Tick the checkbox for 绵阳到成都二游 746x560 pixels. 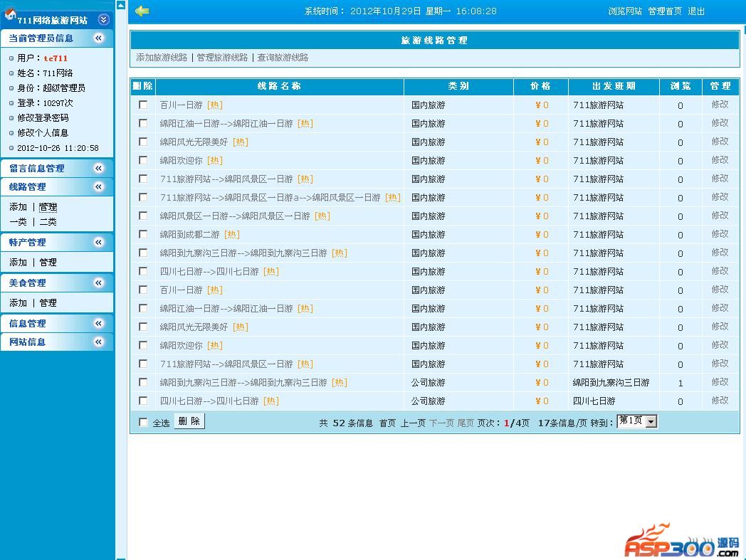tap(143, 234)
